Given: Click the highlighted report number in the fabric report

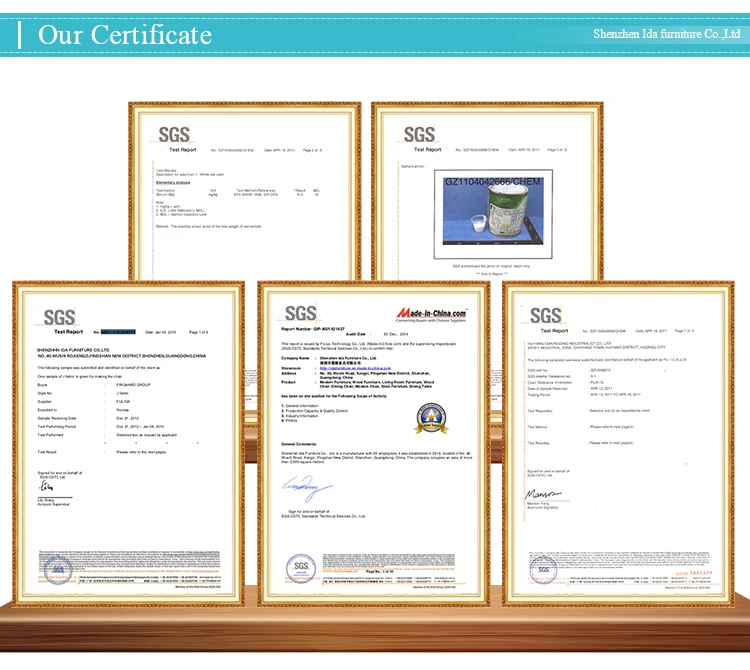Looking at the screenshot, I should (118, 332).
